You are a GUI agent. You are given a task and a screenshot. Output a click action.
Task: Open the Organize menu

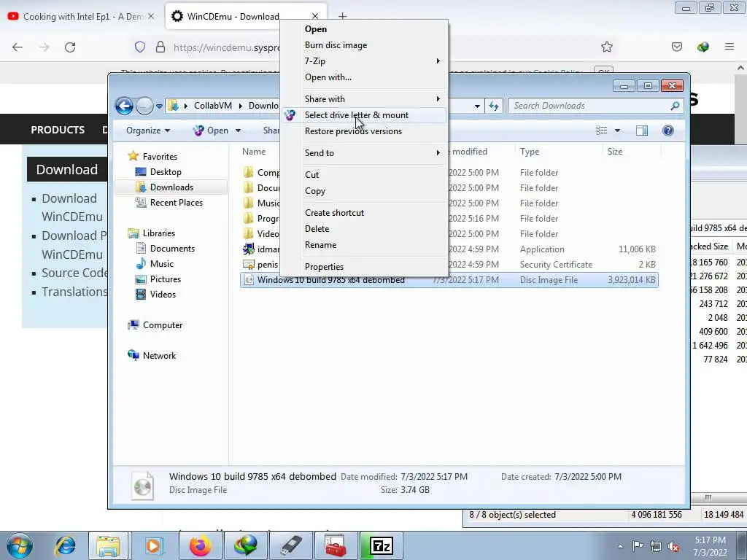(148, 131)
